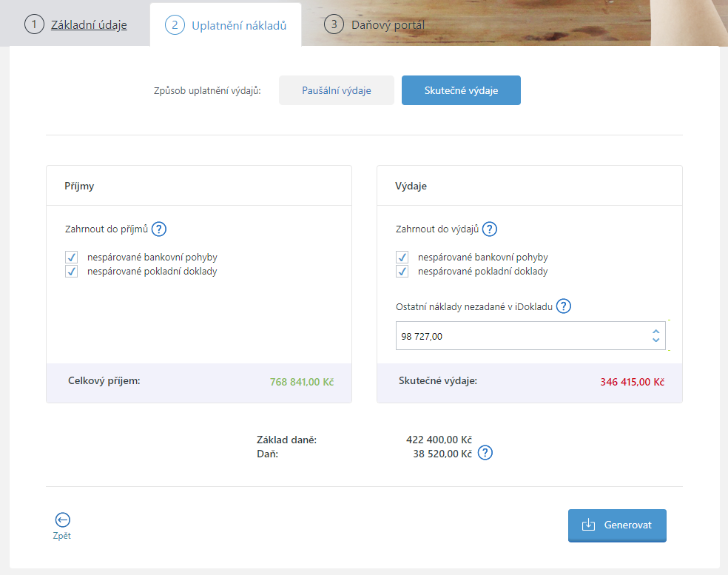Click step 3 circle icon
Viewport: 728px width, 575px height.
tap(334, 24)
